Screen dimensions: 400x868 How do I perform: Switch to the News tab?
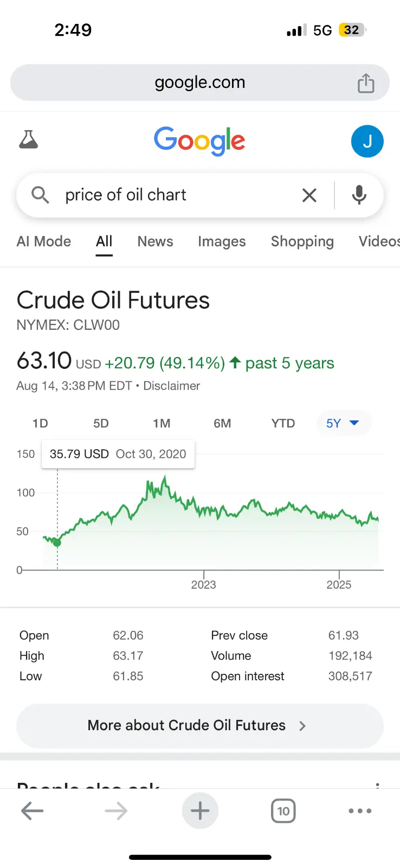pos(155,241)
